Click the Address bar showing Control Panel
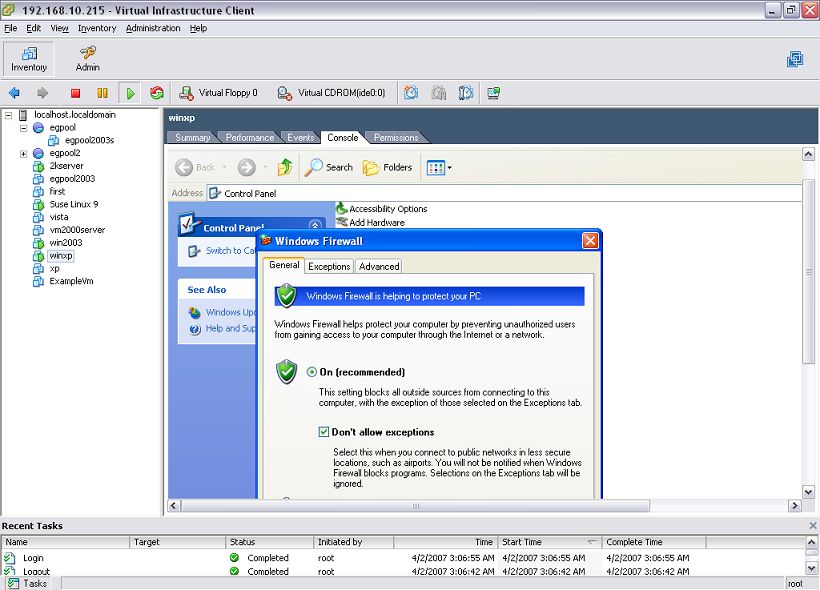Image resolution: width=820 pixels, height=590 pixels. point(504,194)
